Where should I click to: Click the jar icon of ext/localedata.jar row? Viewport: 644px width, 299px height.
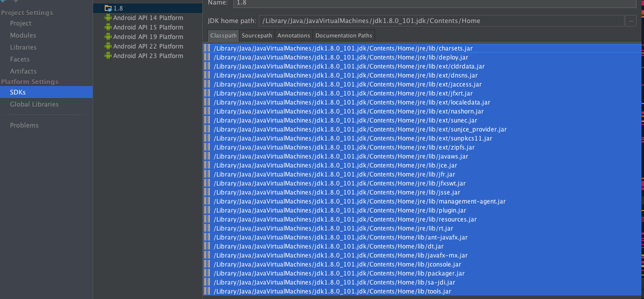pyautogui.click(x=207, y=102)
